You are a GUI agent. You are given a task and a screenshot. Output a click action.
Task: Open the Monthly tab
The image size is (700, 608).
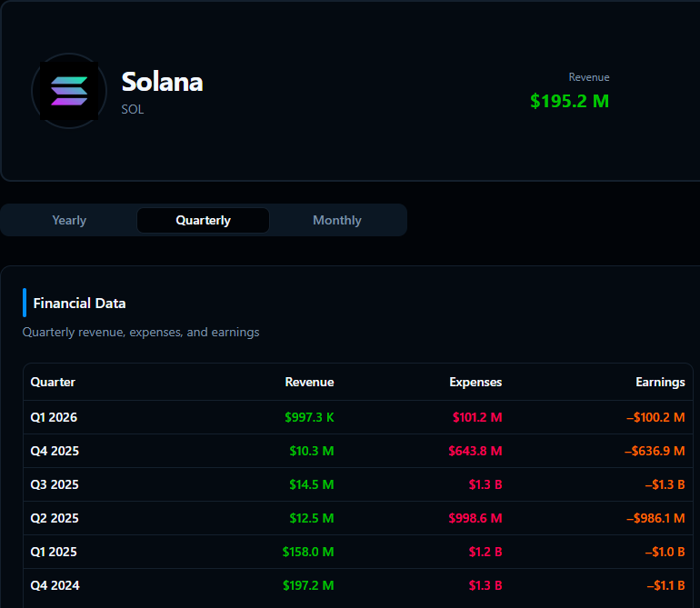pos(337,220)
